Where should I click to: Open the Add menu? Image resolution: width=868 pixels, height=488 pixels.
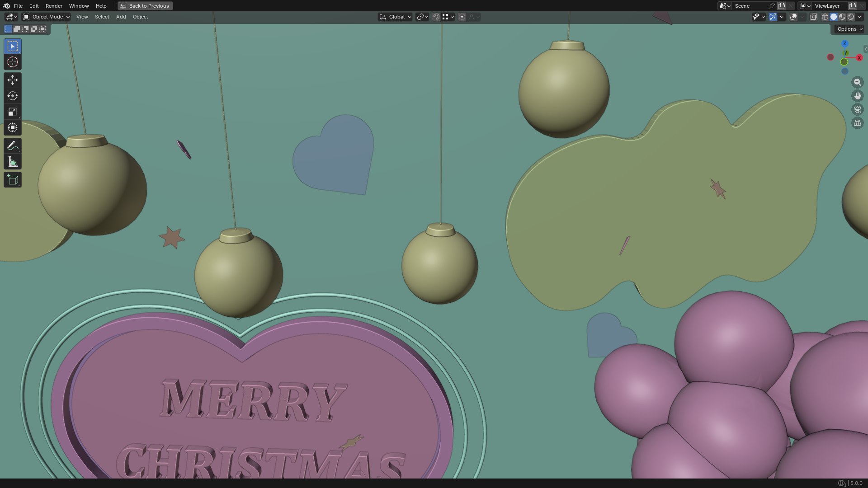(121, 17)
